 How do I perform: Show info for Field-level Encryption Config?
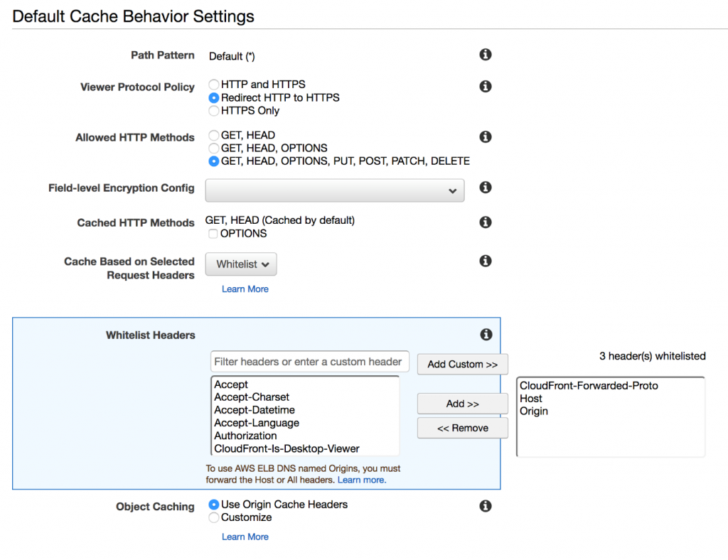[x=486, y=187]
